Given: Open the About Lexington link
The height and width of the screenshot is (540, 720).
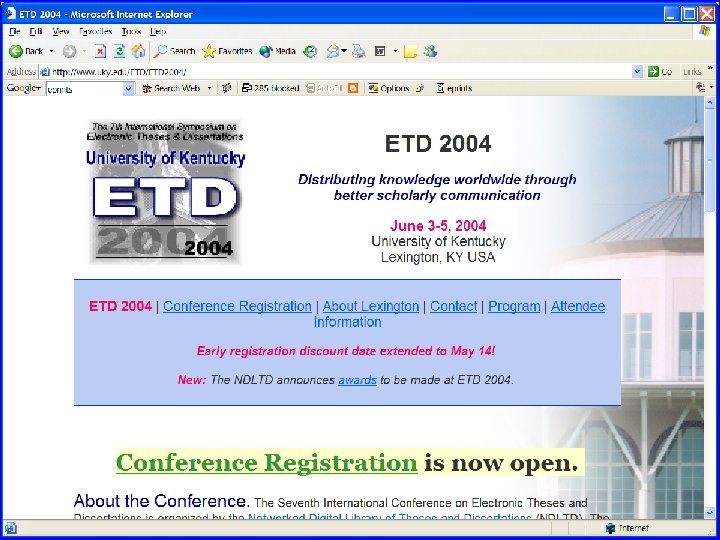Looking at the screenshot, I should coord(371,306).
